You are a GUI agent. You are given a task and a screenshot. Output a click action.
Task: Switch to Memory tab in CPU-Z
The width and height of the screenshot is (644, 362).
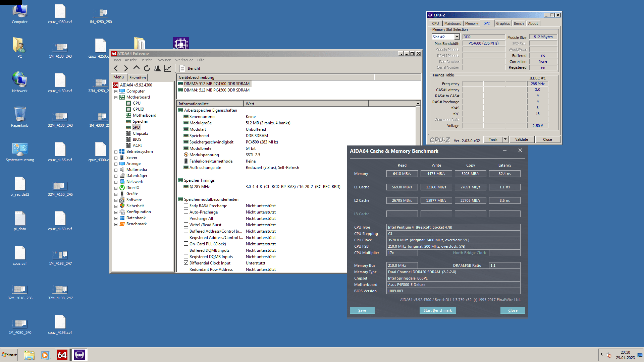click(472, 23)
